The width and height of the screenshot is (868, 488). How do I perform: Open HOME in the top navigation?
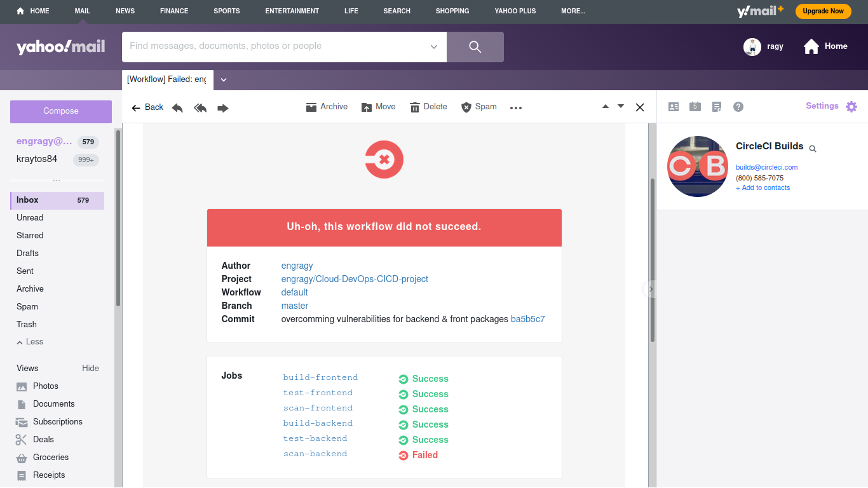(x=33, y=11)
